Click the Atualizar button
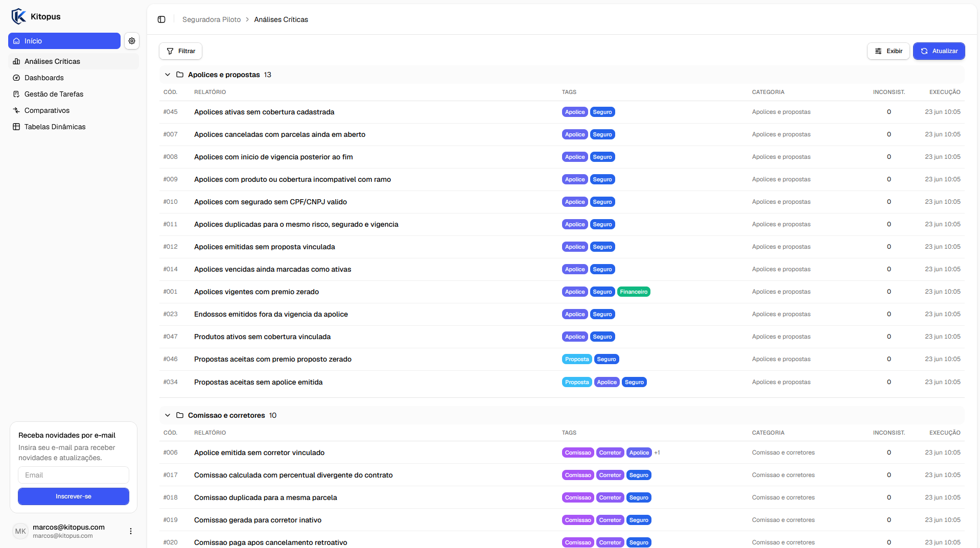The width and height of the screenshot is (980, 548). tap(939, 51)
